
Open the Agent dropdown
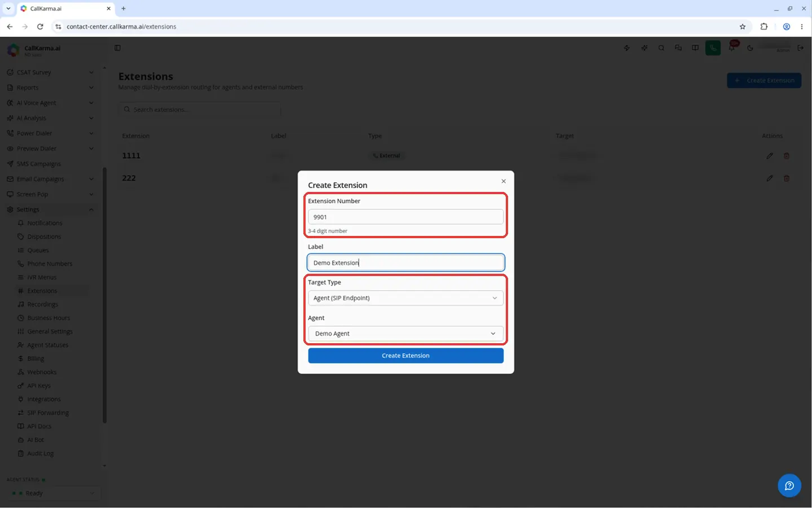coord(405,334)
